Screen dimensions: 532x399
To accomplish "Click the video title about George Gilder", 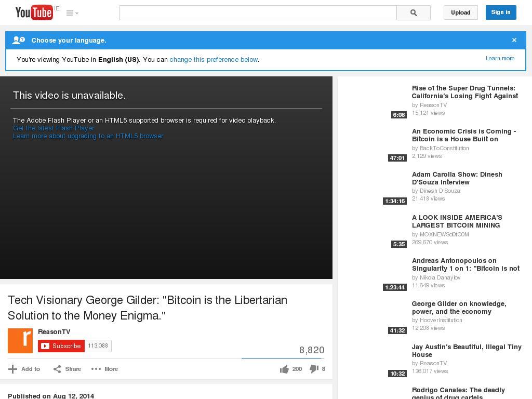I will click(x=148, y=308).
